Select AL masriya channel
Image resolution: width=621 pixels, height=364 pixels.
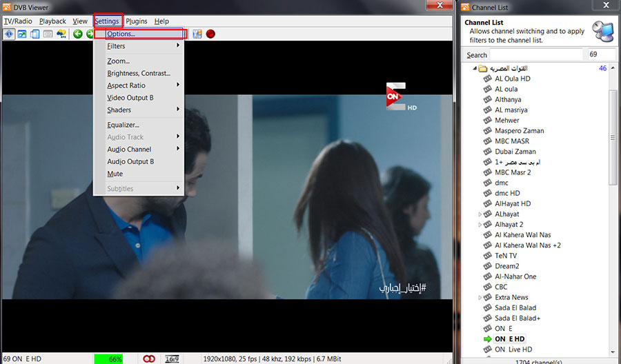click(511, 110)
